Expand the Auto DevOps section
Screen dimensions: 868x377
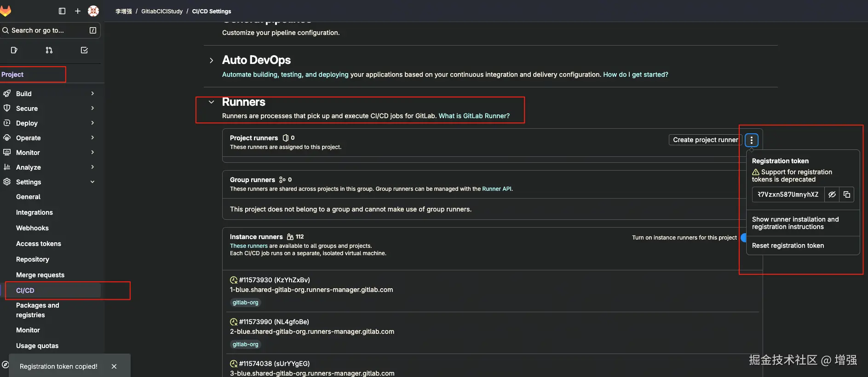coord(211,60)
